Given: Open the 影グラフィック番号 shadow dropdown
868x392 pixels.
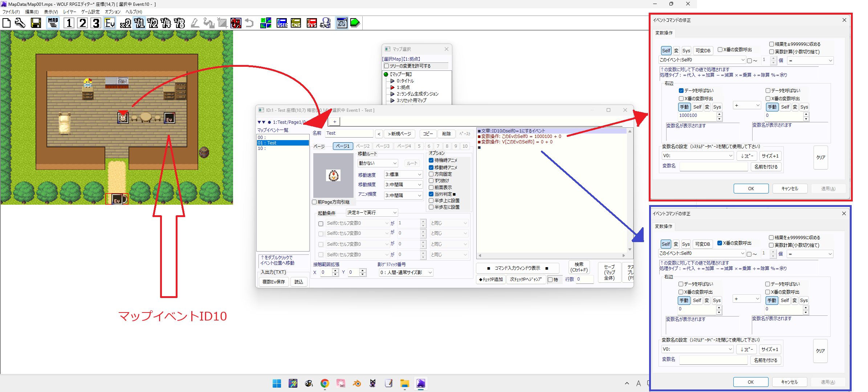Looking at the screenshot, I should click(x=406, y=273).
